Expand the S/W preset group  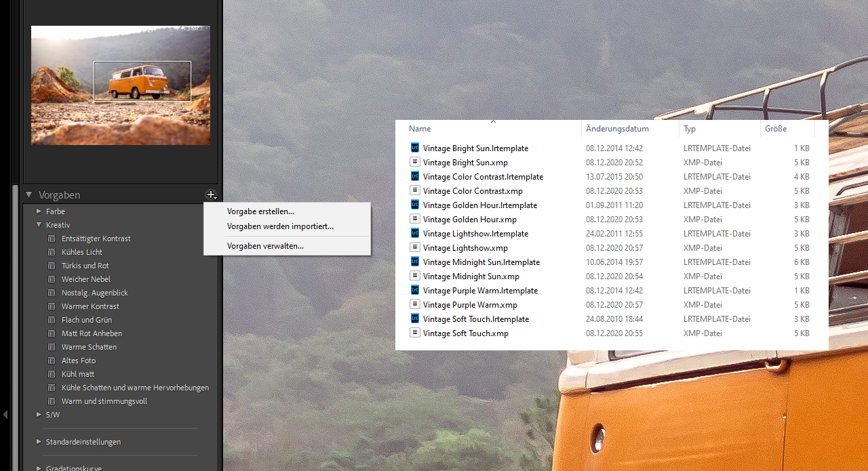[39, 415]
